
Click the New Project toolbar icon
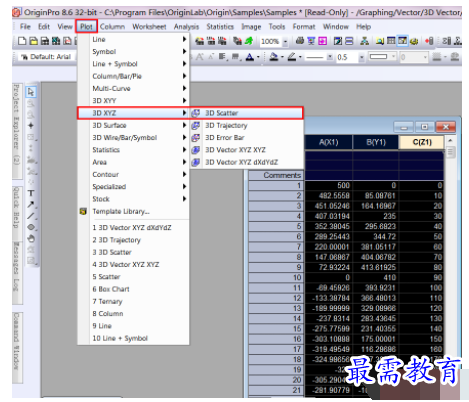tap(22, 41)
